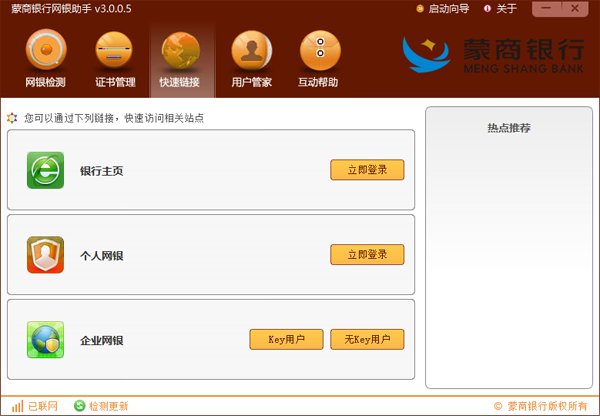The width and height of the screenshot is (600, 416).
Task: Close the 网银助手 window
Action: (x=574, y=9)
